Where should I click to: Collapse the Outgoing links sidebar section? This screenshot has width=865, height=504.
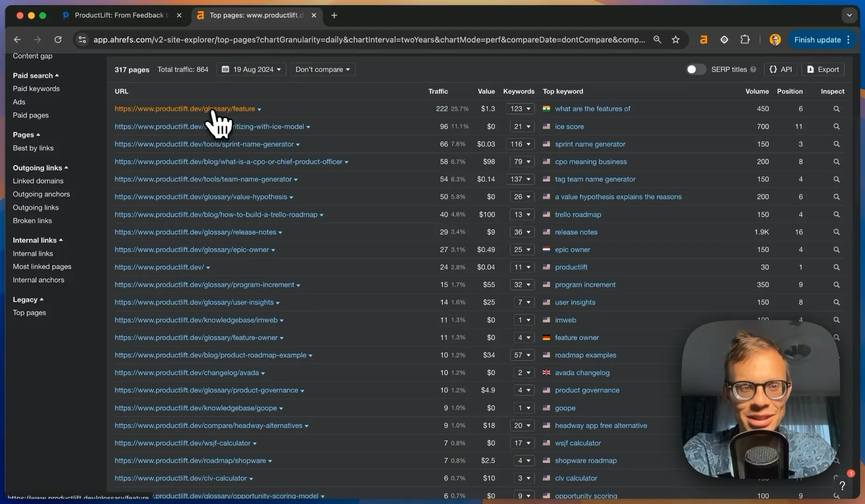(40, 168)
